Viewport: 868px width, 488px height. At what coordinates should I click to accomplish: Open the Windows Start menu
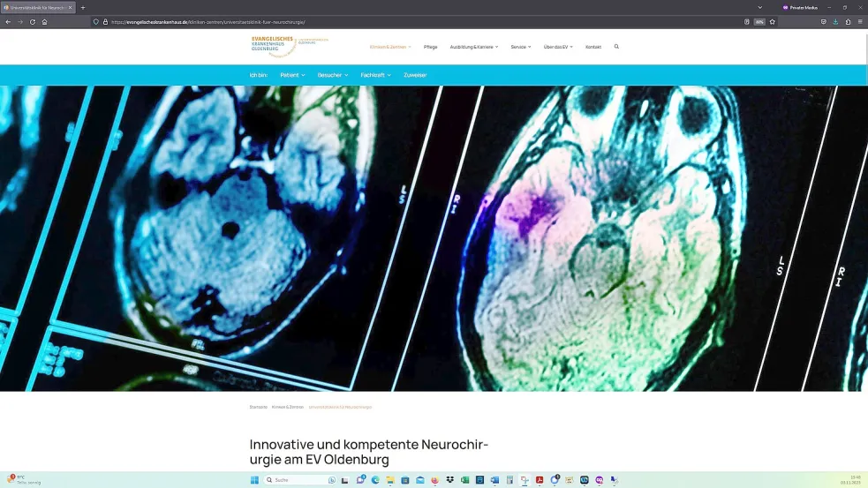[255, 480]
